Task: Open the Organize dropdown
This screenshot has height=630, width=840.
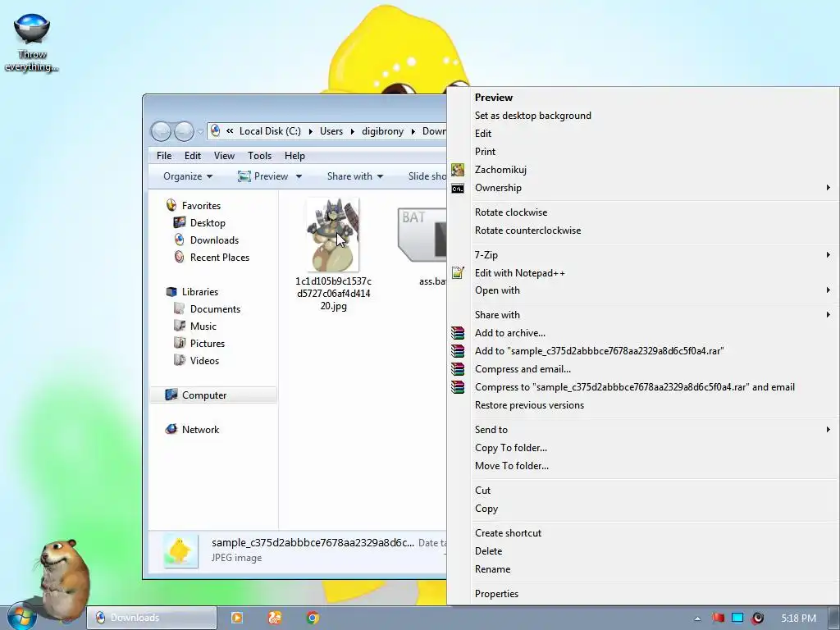Action: pyautogui.click(x=188, y=176)
